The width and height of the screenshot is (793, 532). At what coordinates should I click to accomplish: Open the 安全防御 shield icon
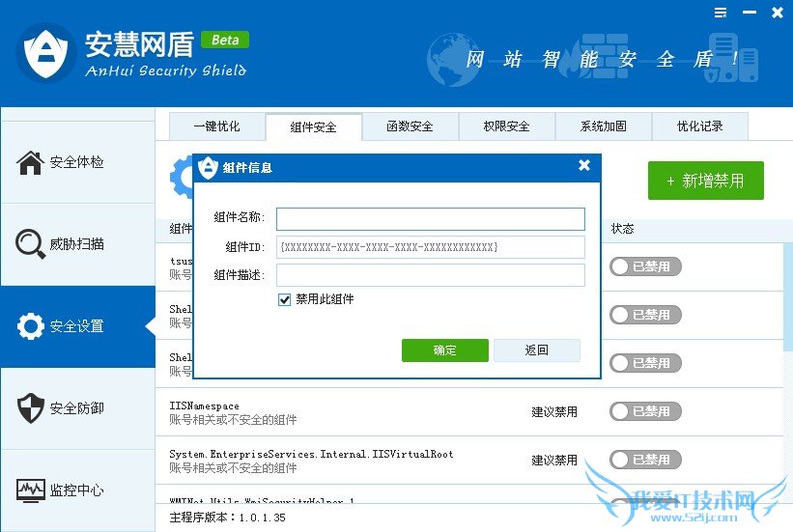tap(30, 407)
